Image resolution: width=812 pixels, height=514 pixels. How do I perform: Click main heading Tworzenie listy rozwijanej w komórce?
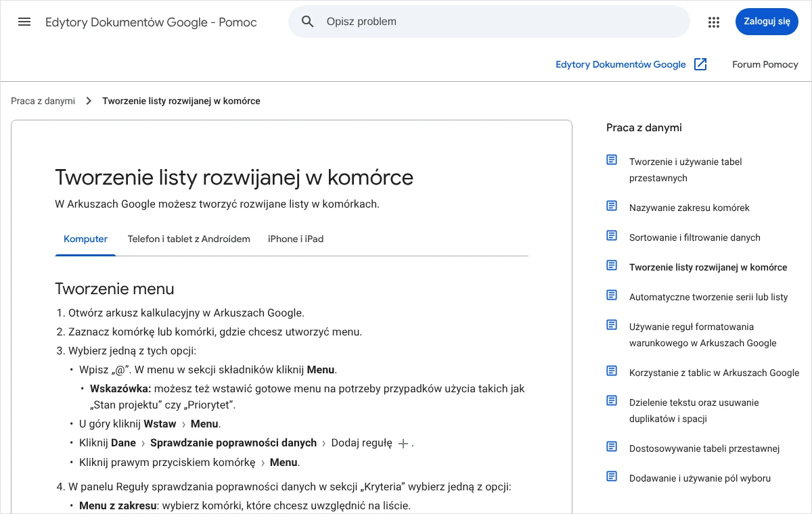234,177
